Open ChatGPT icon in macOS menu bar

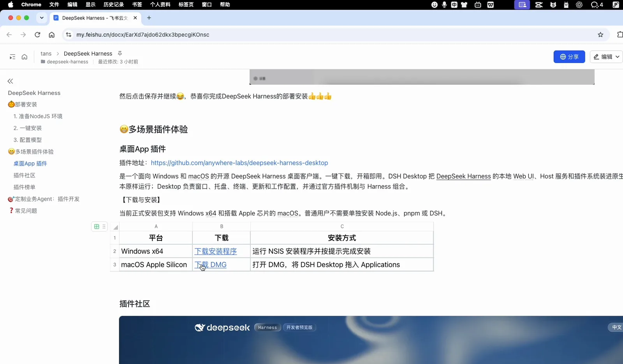pyautogui.click(x=579, y=5)
